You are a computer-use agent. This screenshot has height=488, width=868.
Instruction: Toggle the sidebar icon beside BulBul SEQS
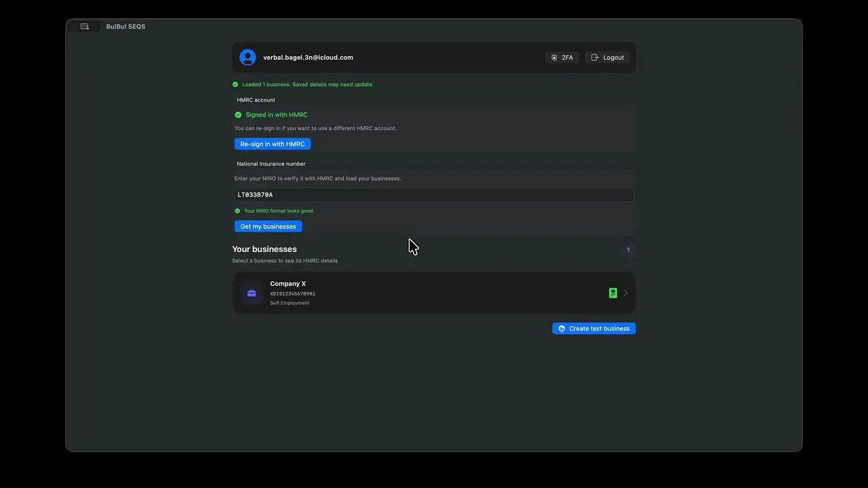[x=85, y=26]
